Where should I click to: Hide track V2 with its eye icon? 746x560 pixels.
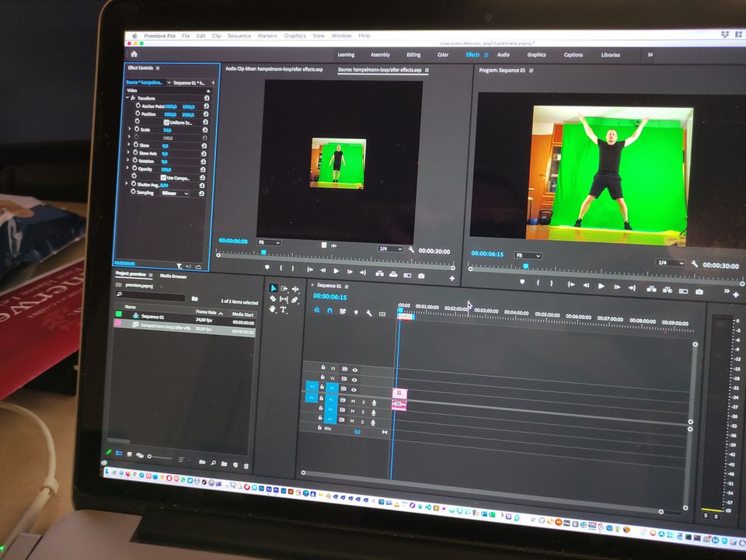click(355, 379)
